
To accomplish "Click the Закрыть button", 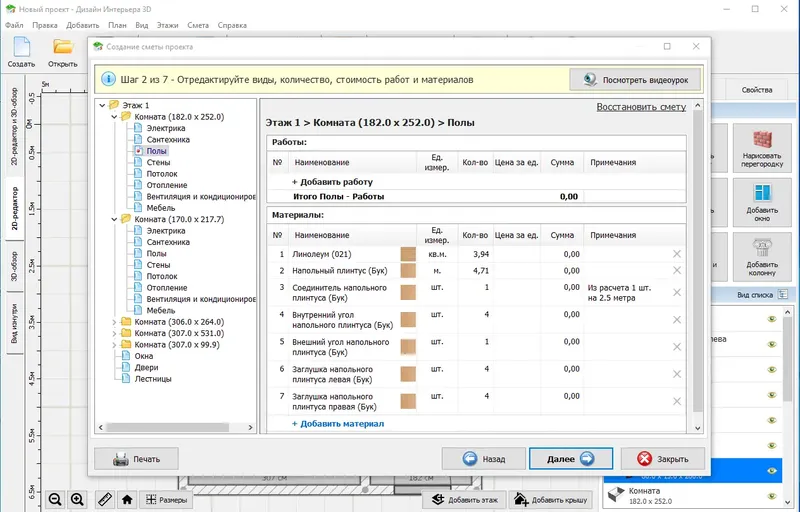I will (663, 459).
